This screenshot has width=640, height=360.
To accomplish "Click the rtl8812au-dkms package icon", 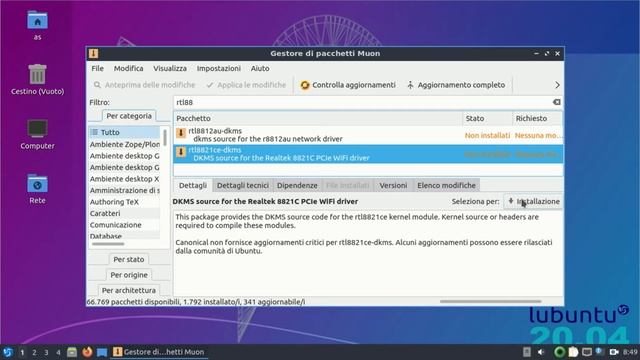I will pyautogui.click(x=180, y=133).
